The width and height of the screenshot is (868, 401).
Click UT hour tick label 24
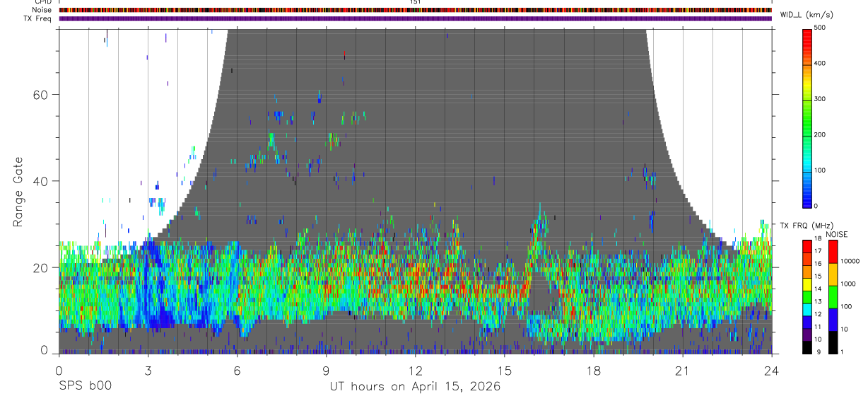pos(772,370)
